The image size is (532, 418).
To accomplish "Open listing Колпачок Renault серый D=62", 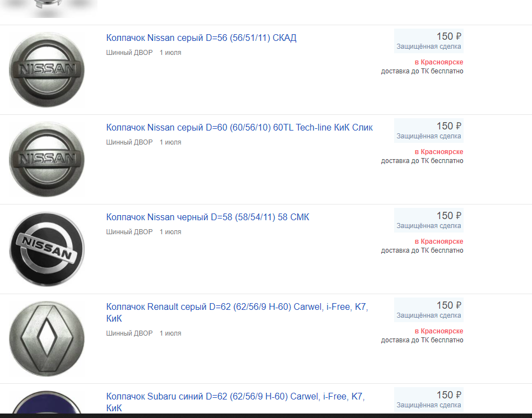I will coord(237,312).
